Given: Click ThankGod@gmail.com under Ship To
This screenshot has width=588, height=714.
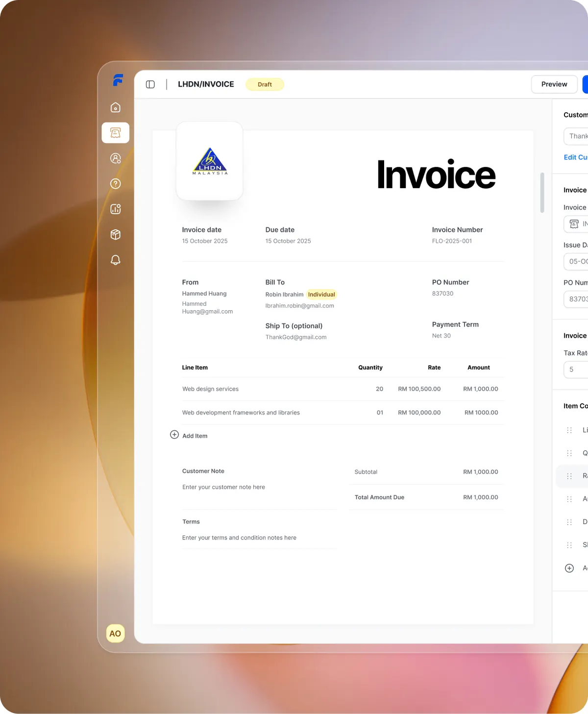Looking at the screenshot, I should click(296, 337).
